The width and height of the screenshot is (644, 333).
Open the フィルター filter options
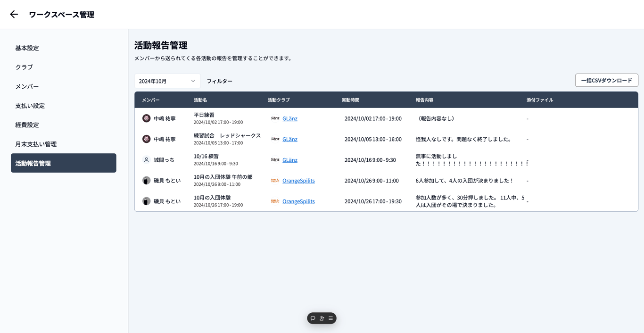click(x=219, y=81)
